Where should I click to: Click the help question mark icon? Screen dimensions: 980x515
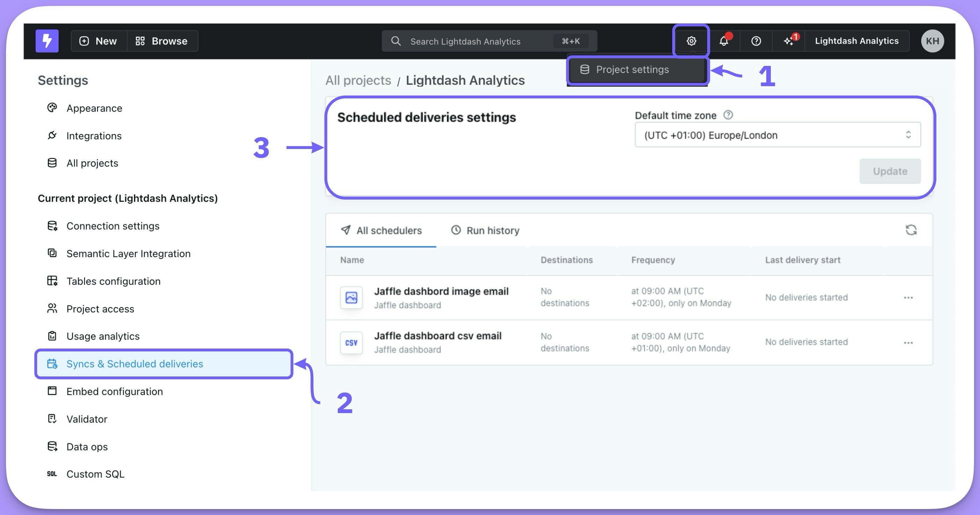pyautogui.click(x=756, y=41)
